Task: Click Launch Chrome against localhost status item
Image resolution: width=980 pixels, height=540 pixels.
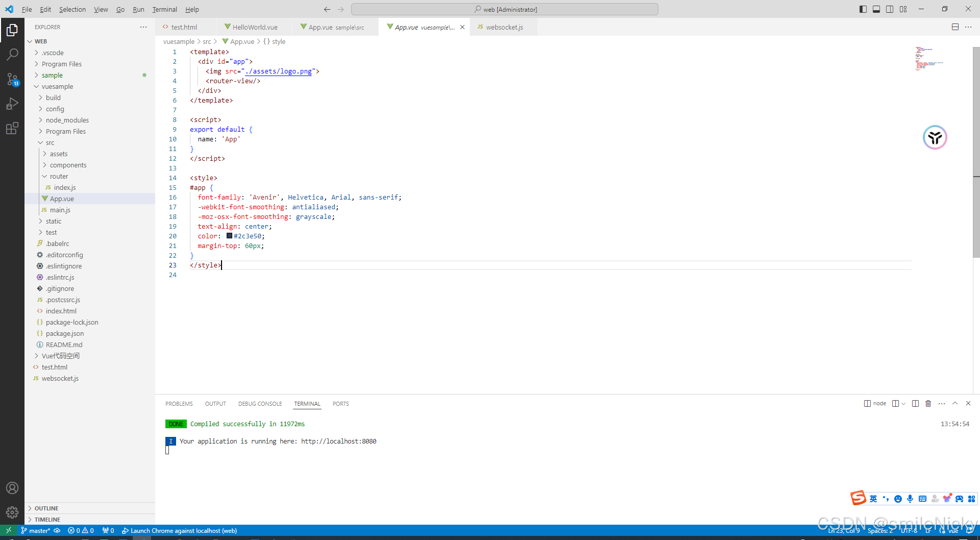Action: coord(180,530)
